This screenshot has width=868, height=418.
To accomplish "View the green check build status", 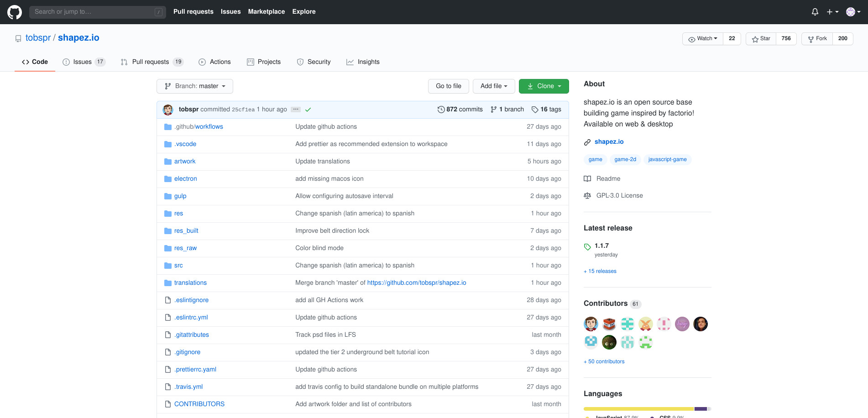I will (x=308, y=110).
